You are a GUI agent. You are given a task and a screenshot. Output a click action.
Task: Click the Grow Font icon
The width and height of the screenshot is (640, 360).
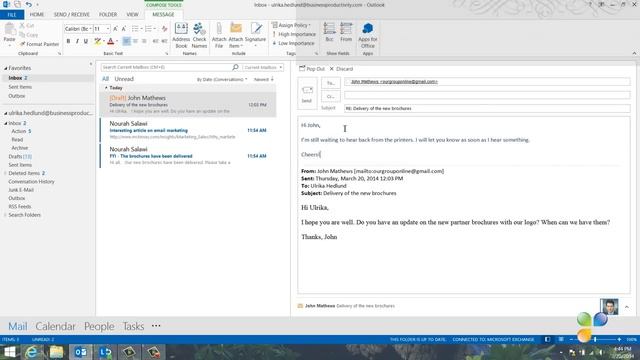click(x=115, y=29)
